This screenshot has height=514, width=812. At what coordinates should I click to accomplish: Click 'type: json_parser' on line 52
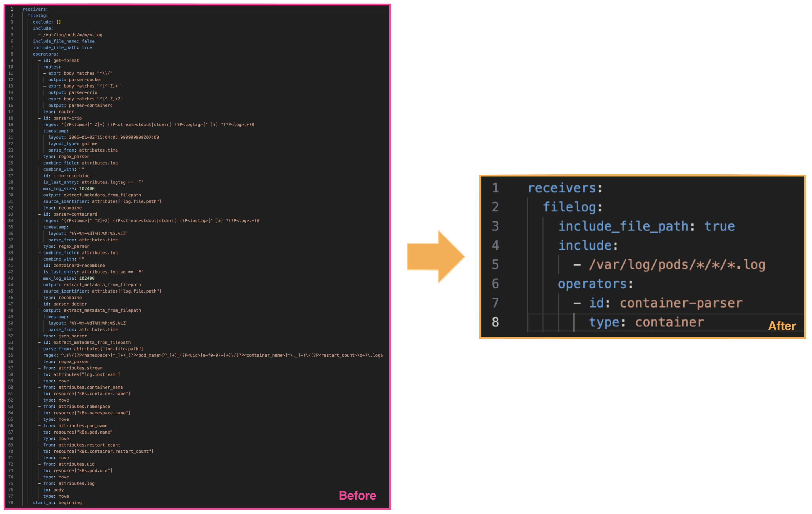65,336
